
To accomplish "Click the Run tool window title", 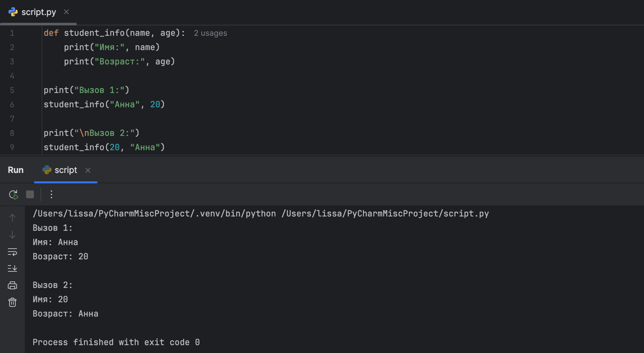I will pos(16,170).
